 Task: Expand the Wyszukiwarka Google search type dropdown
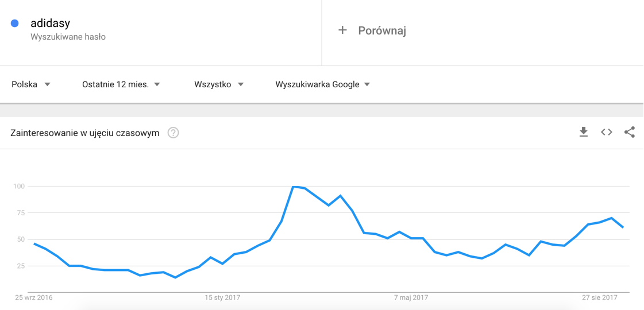pyautogui.click(x=322, y=84)
